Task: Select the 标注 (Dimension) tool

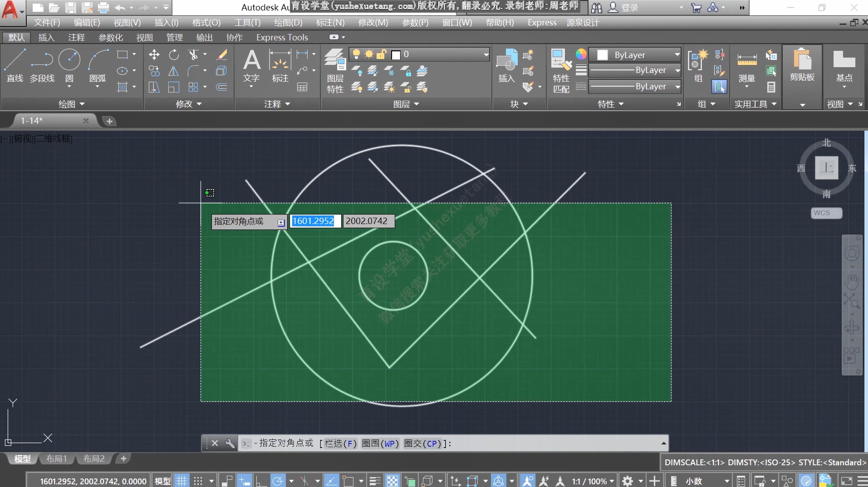Action: (280, 66)
